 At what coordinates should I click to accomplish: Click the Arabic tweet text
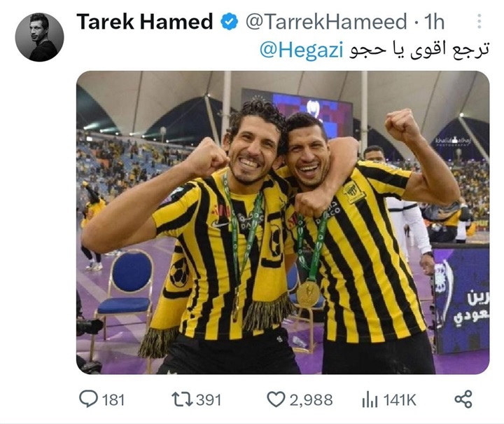(419, 50)
